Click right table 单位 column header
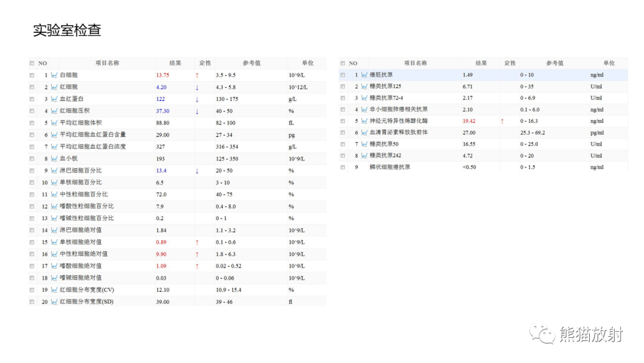The width and height of the screenshot is (644, 363). tap(609, 63)
